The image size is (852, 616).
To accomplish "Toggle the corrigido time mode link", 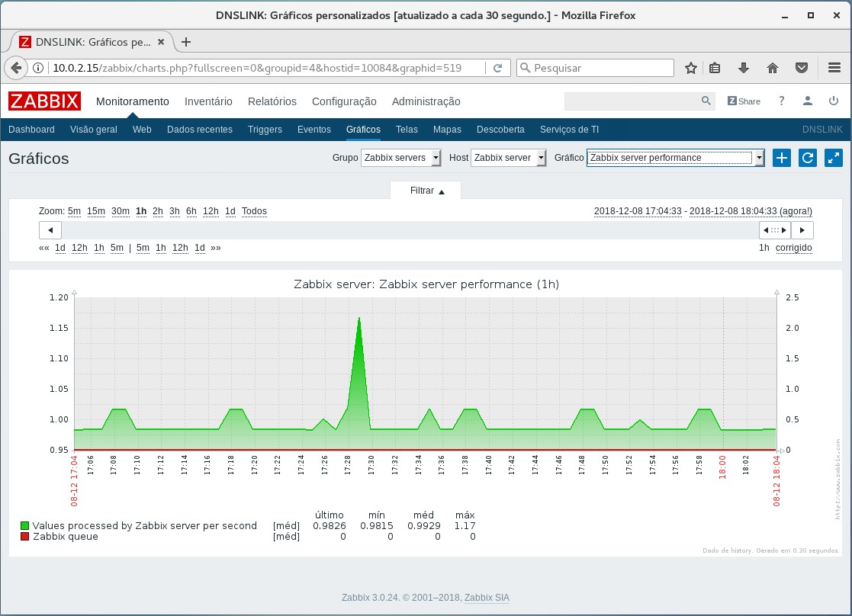I will click(794, 248).
